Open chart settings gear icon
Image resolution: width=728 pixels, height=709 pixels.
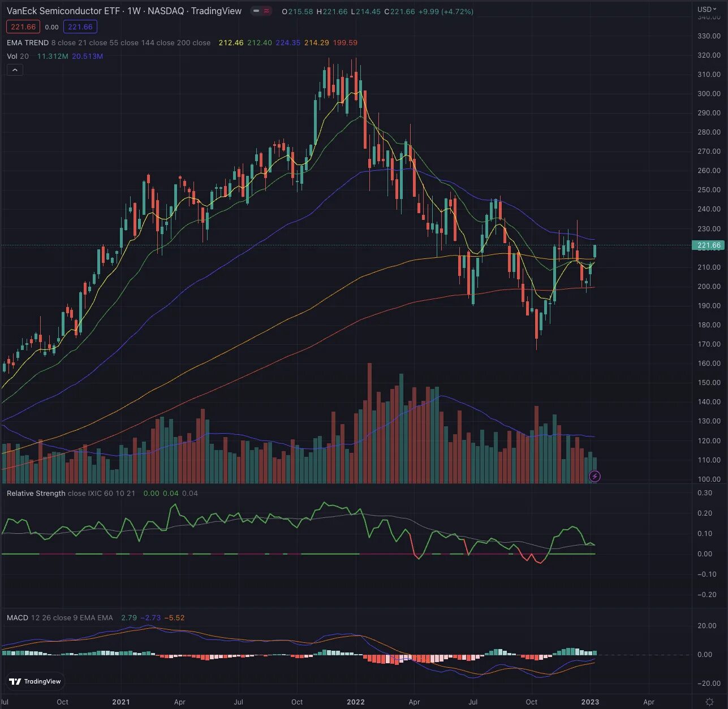click(x=710, y=702)
